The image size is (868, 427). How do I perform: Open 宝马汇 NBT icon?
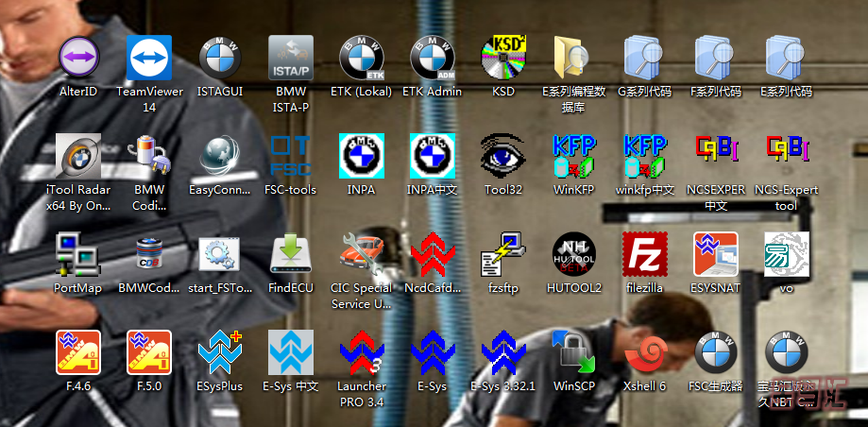coord(787,352)
